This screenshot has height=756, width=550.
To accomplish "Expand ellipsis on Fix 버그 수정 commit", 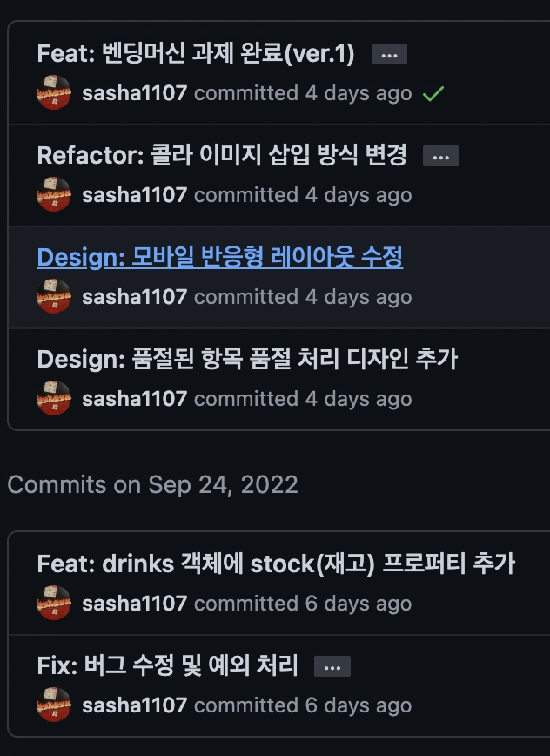I will [332, 667].
